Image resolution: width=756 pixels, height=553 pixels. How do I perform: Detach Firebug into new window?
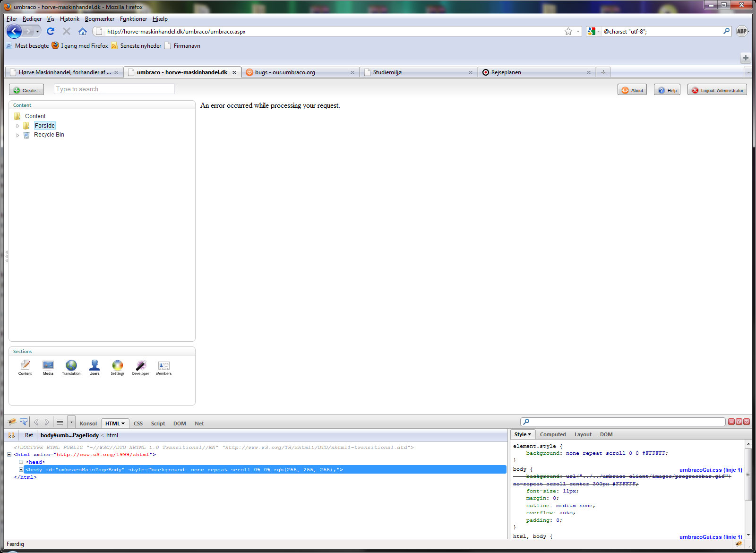[x=739, y=422]
